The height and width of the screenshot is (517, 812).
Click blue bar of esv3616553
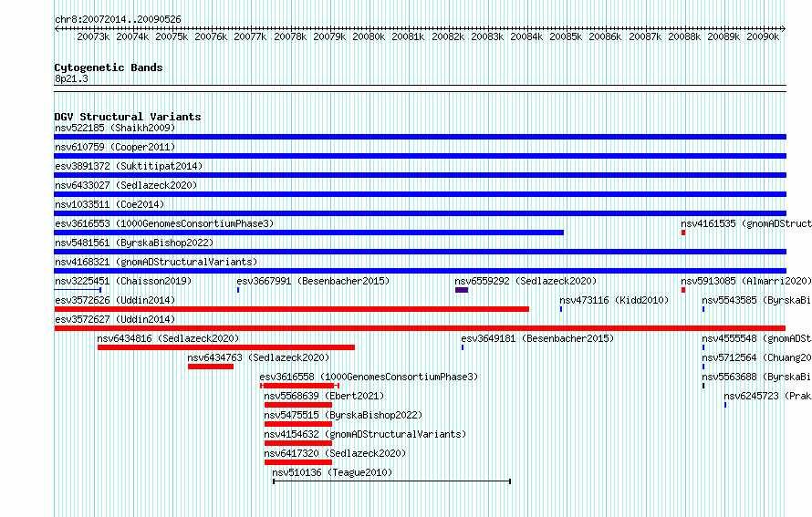(308, 233)
